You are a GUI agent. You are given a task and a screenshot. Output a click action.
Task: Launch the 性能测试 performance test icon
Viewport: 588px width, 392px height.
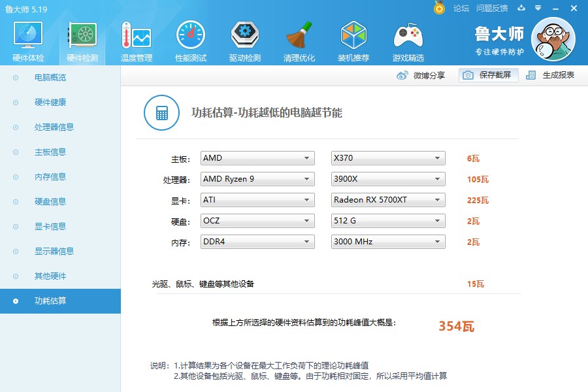point(191,35)
